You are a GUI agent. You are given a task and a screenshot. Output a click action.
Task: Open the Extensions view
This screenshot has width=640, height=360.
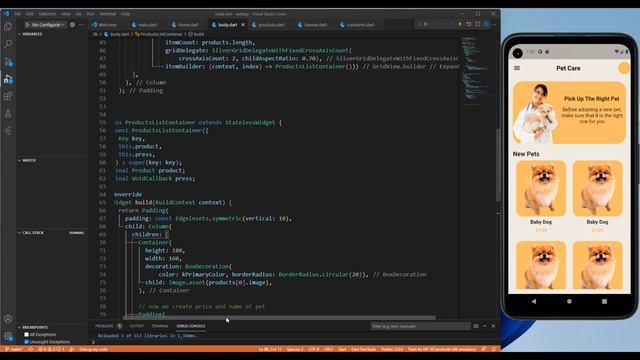[x=8, y=96]
